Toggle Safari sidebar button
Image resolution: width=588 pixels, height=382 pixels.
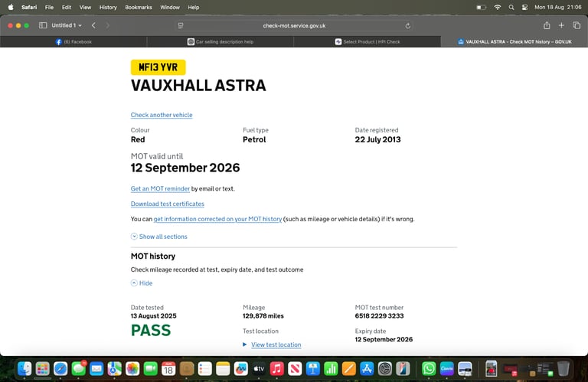[43, 25]
